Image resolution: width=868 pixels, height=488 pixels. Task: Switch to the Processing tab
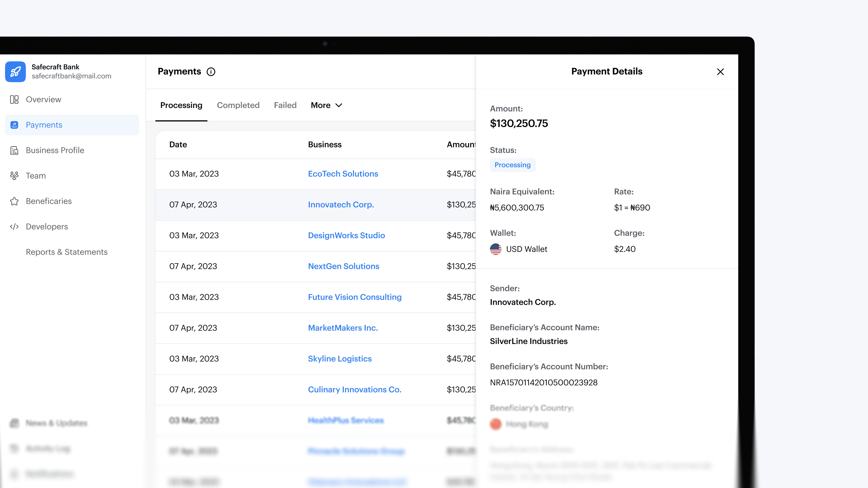click(x=181, y=105)
